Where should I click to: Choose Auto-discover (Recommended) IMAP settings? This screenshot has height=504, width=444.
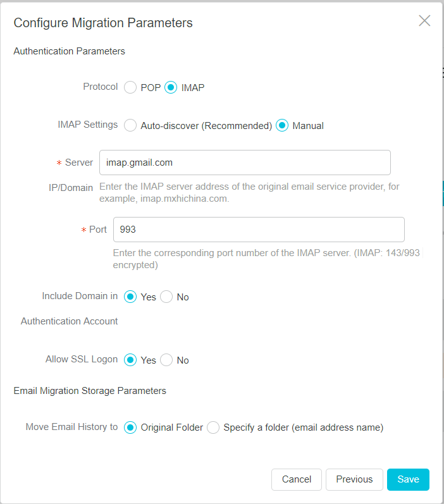130,126
